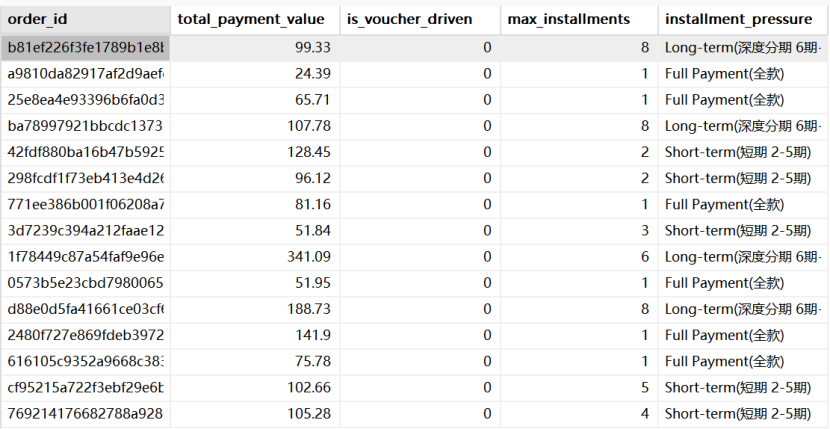Click payment value 96.12
Image resolution: width=830 pixels, height=429 pixels.
255,178
